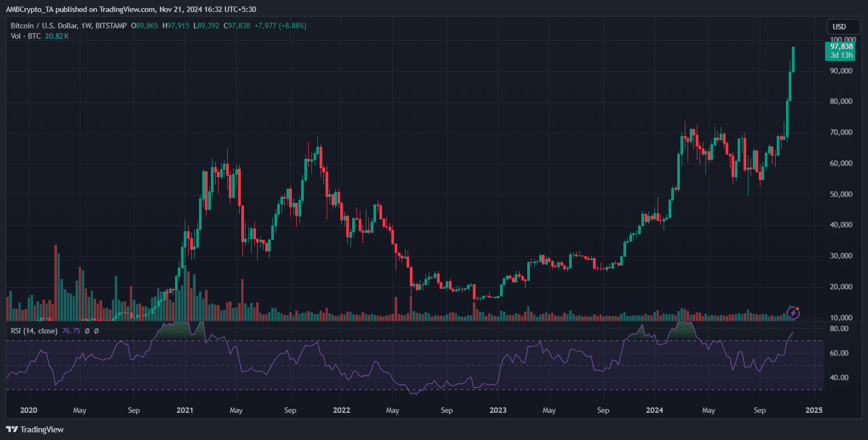Click the 80.00 RSI scale label
Viewport: 868px width, 440px height.
point(839,329)
